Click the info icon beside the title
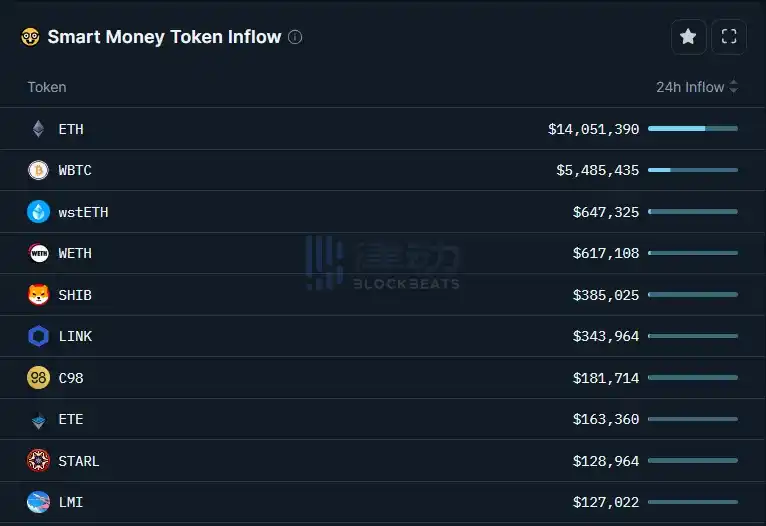Screen dimensions: 766x526 295,37
